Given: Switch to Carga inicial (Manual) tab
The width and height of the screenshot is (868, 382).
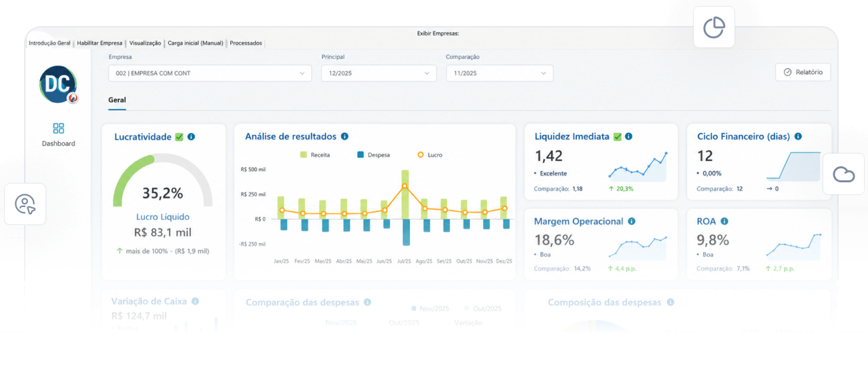Looking at the screenshot, I should 195,43.
